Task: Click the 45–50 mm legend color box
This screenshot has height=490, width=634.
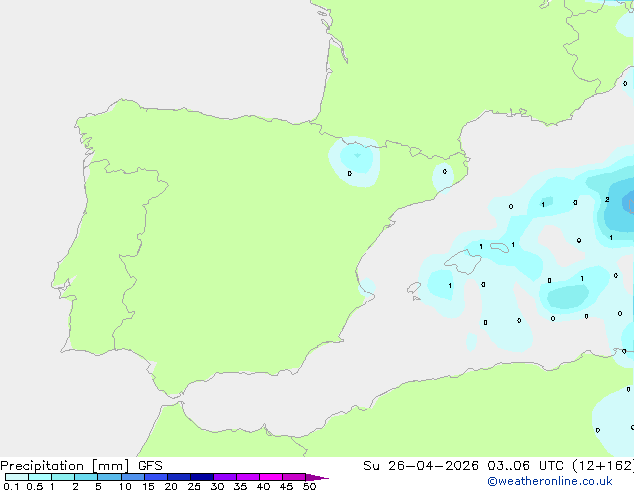Action: [294, 477]
